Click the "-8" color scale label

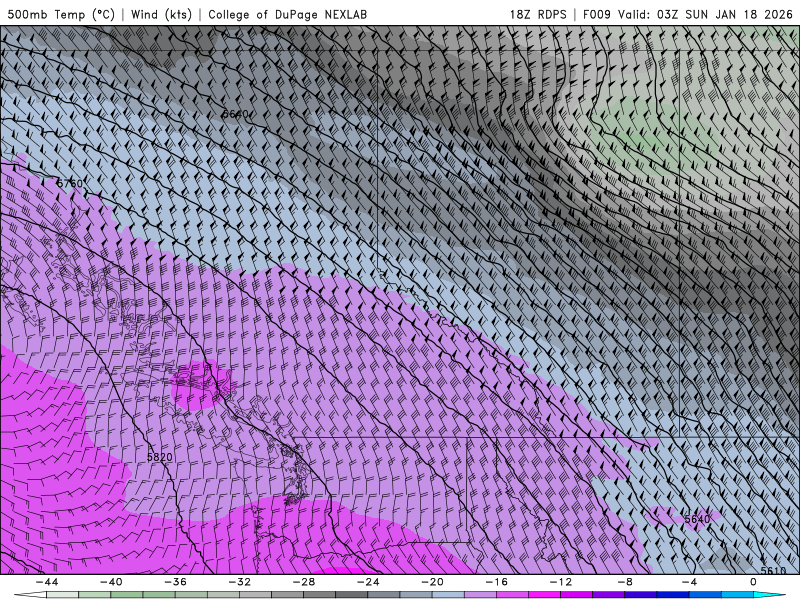(x=624, y=582)
